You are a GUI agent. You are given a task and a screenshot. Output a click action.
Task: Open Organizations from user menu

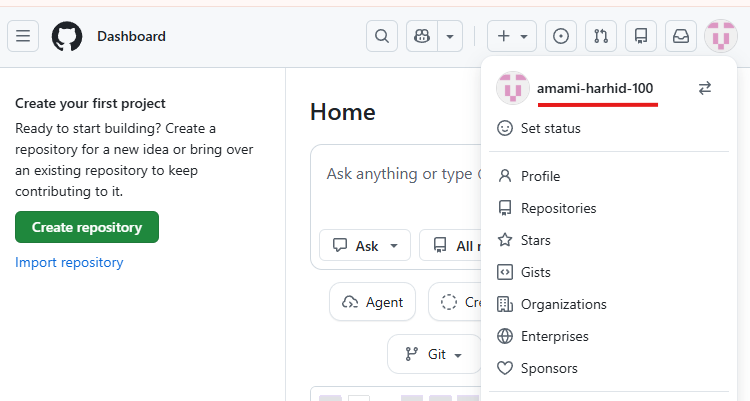pyautogui.click(x=608, y=304)
